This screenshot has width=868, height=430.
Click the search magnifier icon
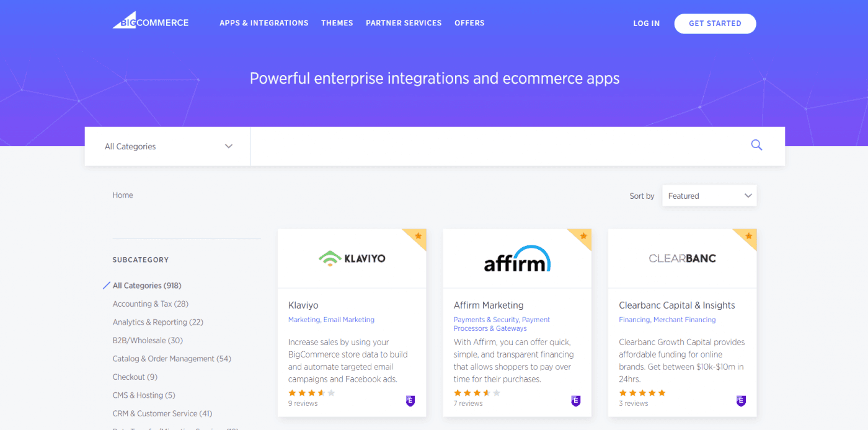coord(756,145)
